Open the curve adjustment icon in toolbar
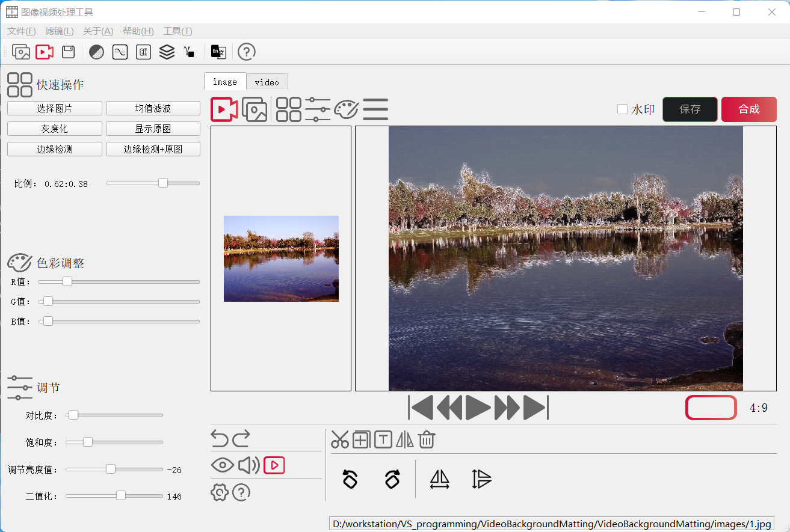Screen dimensions: 790x532 tap(120, 52)
